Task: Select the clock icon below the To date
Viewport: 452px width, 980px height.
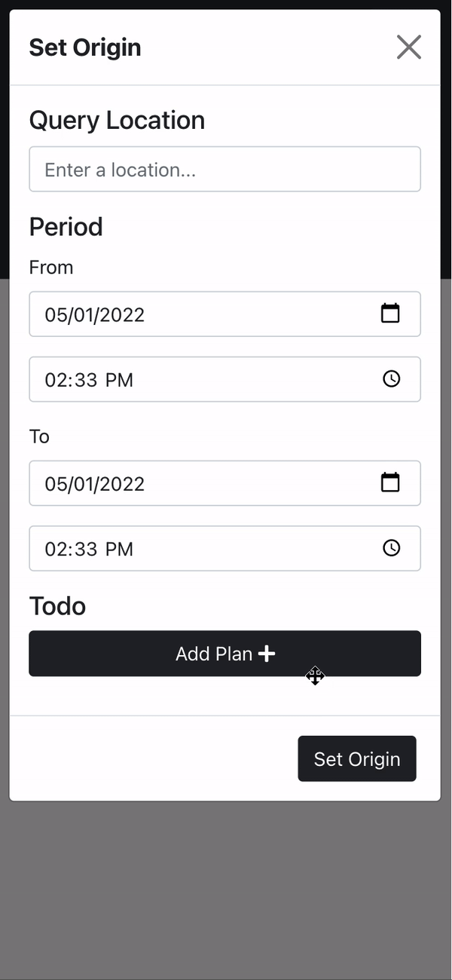Action: pyautogui.click(x=391, y=548)
